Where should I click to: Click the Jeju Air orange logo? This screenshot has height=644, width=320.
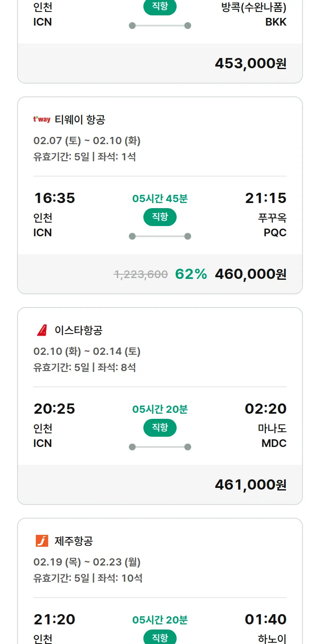pos(42,541)
